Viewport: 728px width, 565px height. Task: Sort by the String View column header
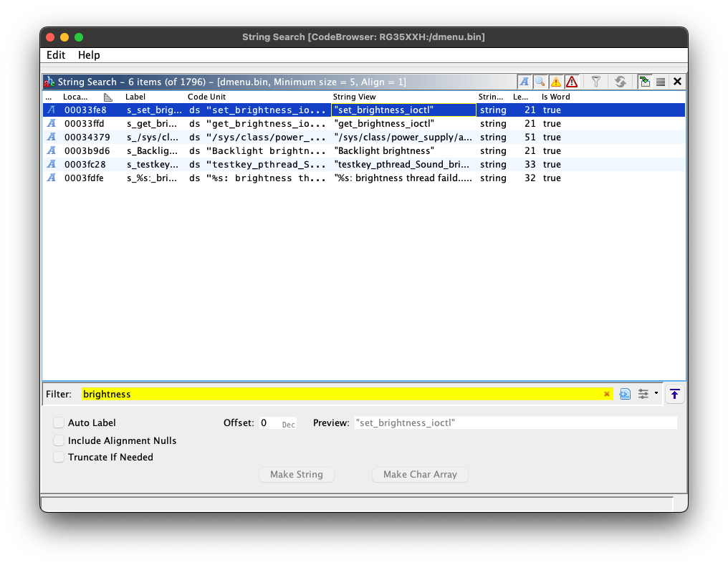coord(354,97)
